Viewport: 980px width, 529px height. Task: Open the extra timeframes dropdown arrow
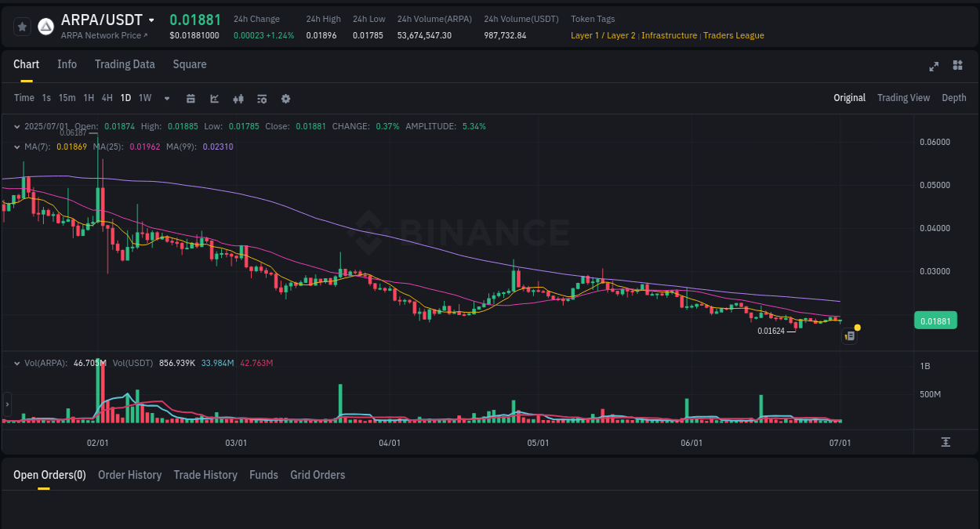(x=165, y=98)
